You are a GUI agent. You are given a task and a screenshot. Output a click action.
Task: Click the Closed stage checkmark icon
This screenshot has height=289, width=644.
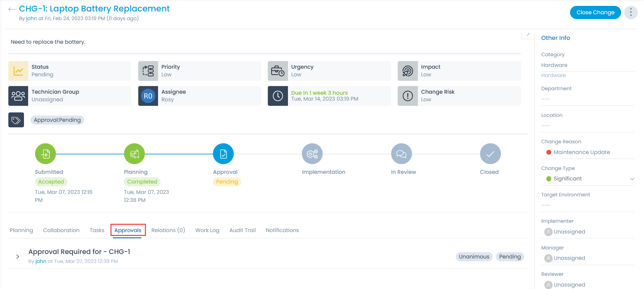pos(490,154)
